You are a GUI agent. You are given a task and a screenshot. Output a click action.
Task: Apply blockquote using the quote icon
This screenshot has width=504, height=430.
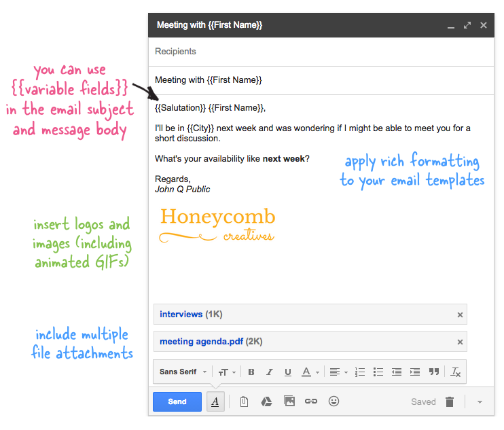click(x=433, y=372)
